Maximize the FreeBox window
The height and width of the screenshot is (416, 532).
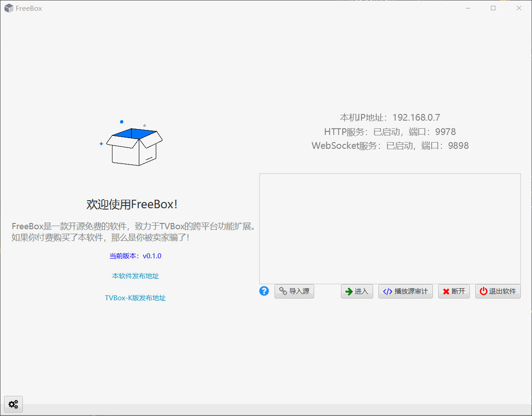493,8
